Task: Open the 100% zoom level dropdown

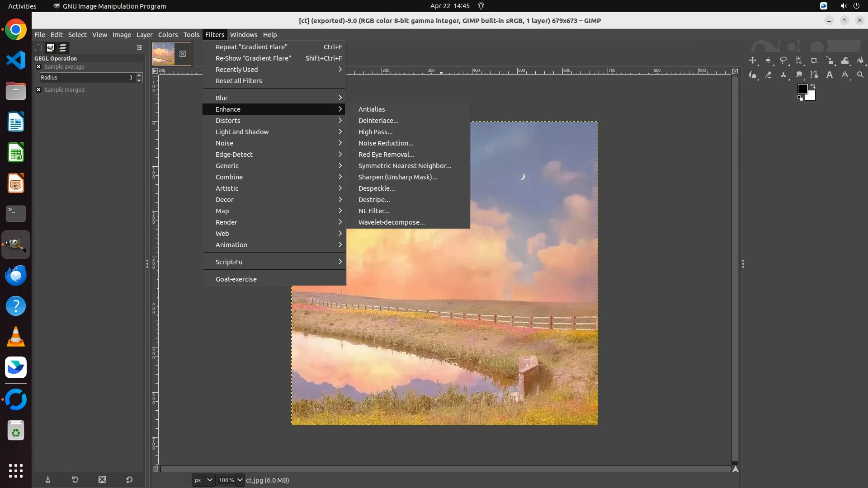Action: [x=240, y=480]
